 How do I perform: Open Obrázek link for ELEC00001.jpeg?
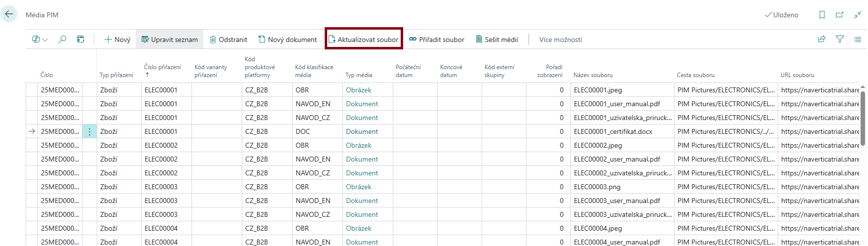coord(358,90)
